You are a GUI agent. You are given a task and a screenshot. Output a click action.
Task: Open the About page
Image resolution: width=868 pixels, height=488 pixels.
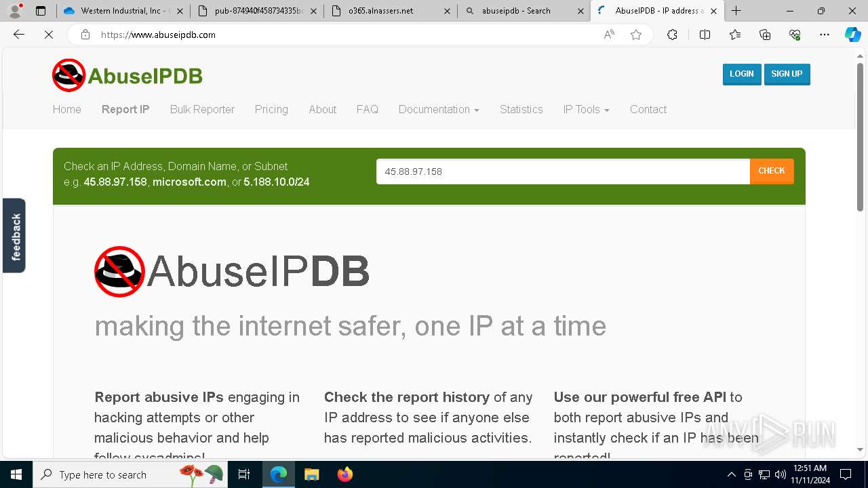(323, 109)
